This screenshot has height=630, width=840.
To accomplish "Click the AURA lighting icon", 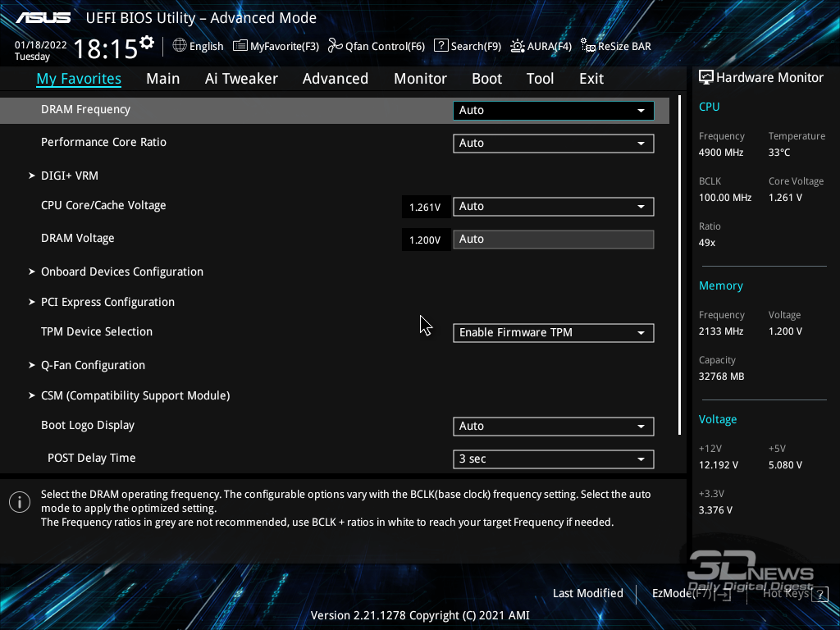I will click(518, 46).
